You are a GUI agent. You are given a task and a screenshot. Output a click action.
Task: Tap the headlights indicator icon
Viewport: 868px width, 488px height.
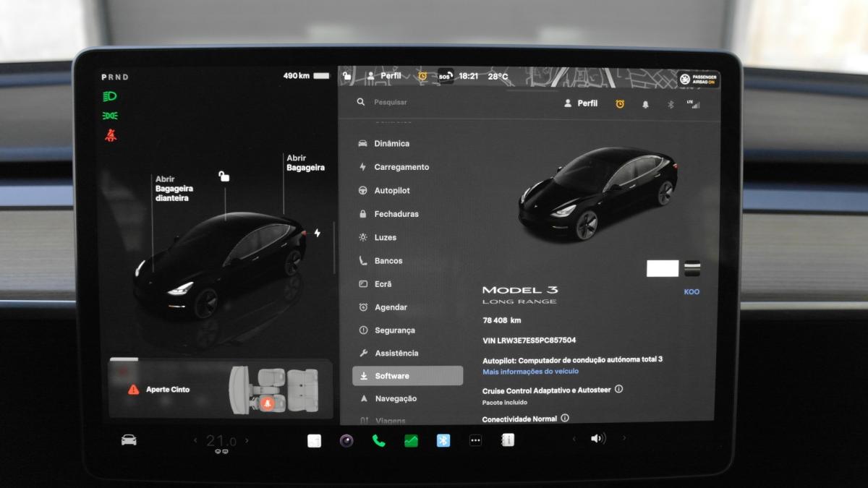pos(111,96)
